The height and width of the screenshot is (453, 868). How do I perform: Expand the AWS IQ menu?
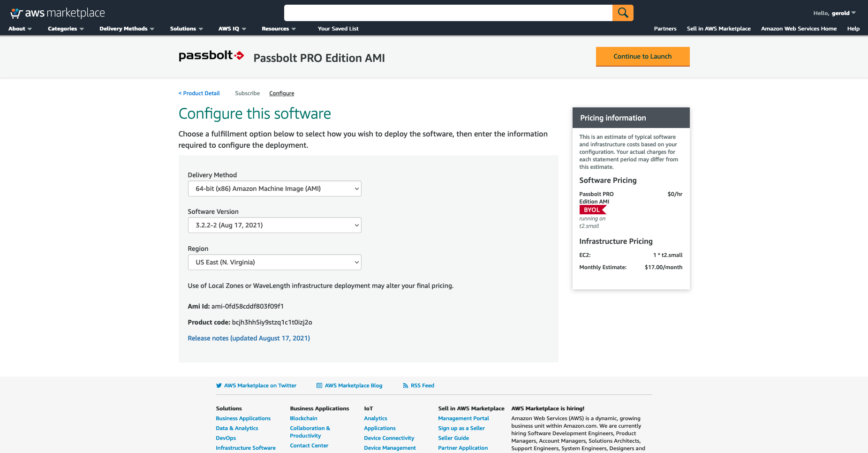pyautogui.click(x=233, y=29)
